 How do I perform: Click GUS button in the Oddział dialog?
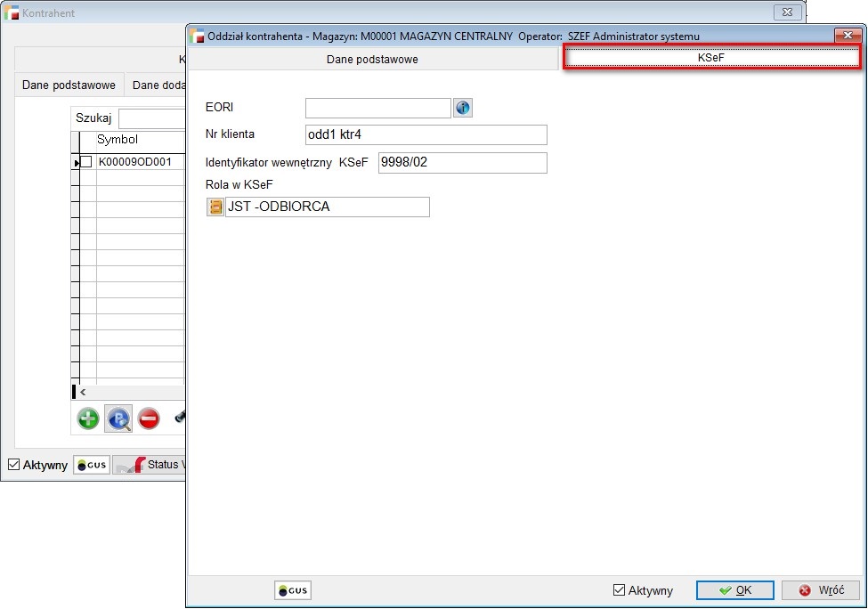pyautogui.click(x=293, y=590)
